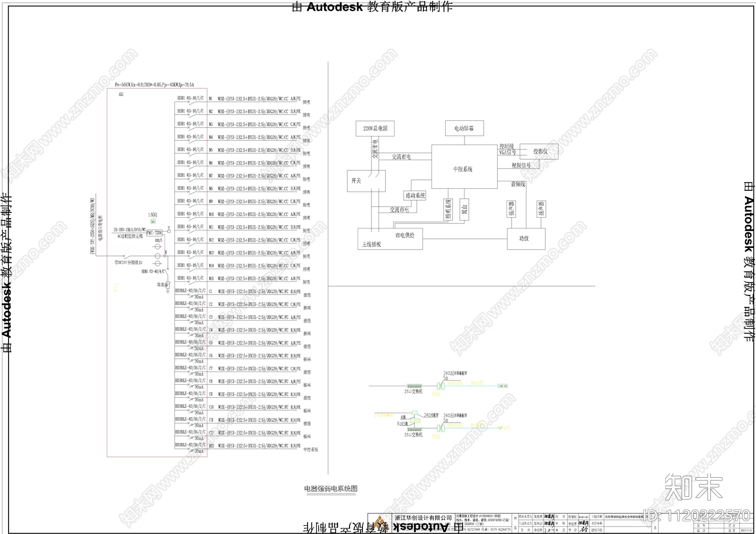Click circuit C6 label
Screen dimensions: 756x534
click(x=211, y=356)
